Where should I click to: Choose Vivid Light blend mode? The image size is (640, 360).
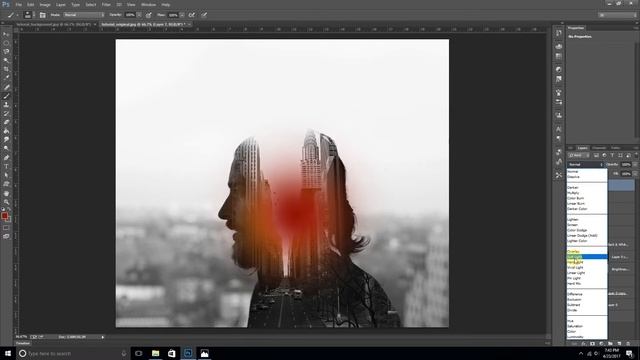tap(587, 267)
